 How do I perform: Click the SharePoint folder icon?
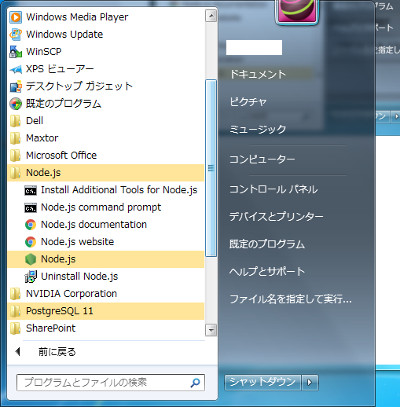pyautogui.click(x=15, y=328)
